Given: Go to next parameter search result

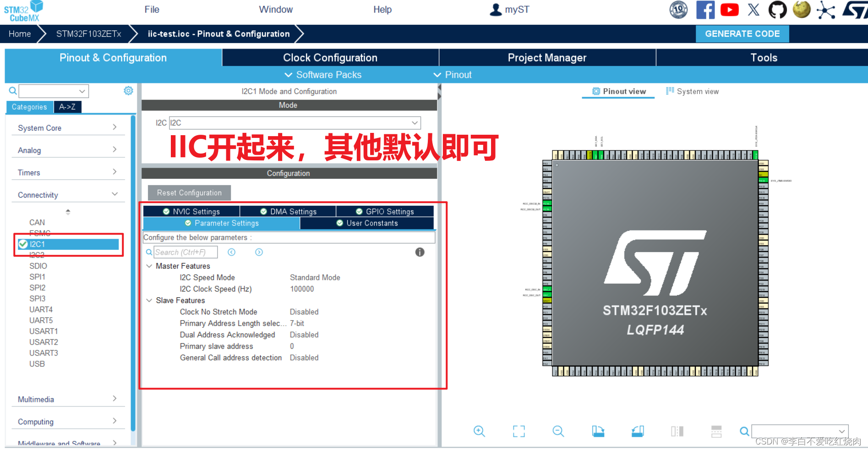Looking at the screenshot, I should click(259, 252).
